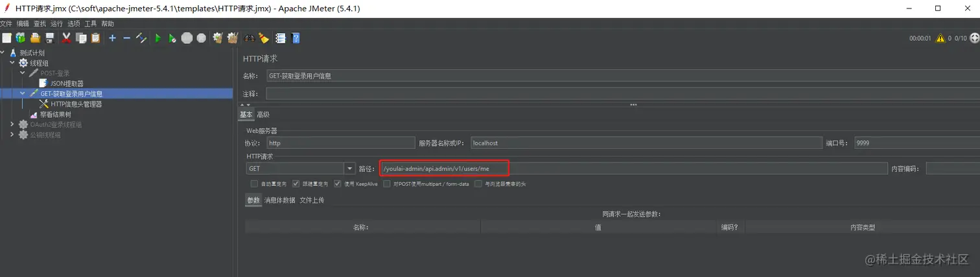Collapse the 测试计划 tree node arrow
Screen dimensions: 980x277
[x=3, y=53]
